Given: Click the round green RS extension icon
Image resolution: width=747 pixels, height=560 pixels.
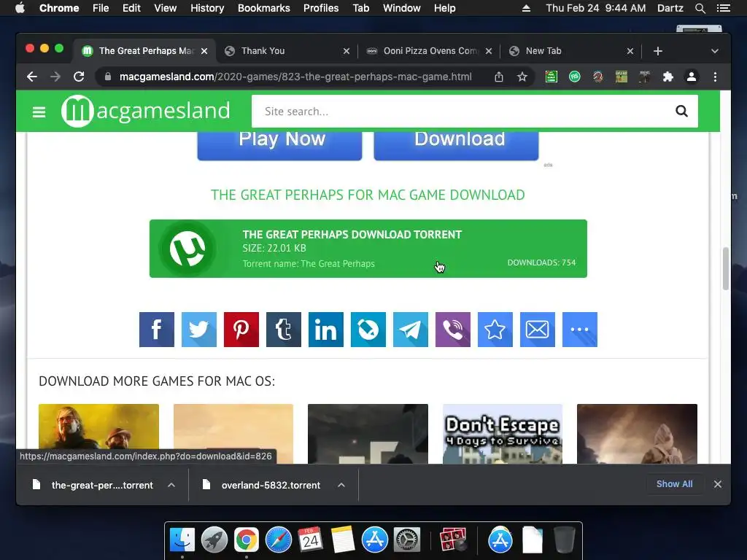Looking at the screenshot, I should tap(575, 77).
